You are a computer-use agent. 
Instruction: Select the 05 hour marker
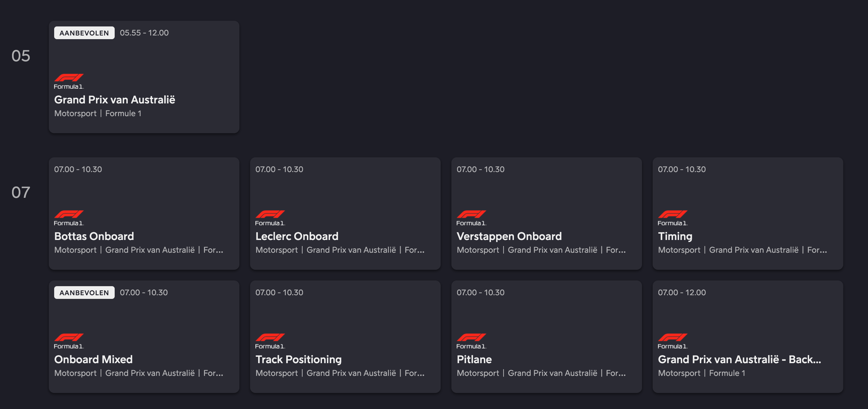tap(21, 56)
